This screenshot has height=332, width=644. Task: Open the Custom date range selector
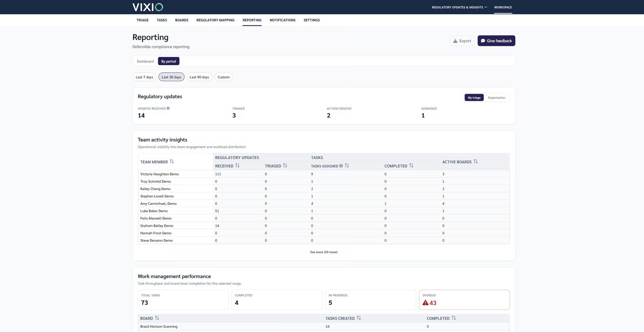(x=224, y=77)
